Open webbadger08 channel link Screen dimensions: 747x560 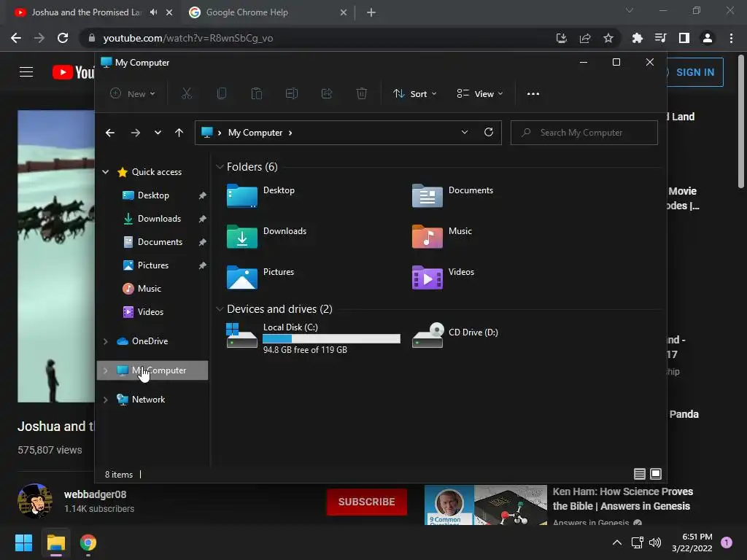click(x=96, y=494)
